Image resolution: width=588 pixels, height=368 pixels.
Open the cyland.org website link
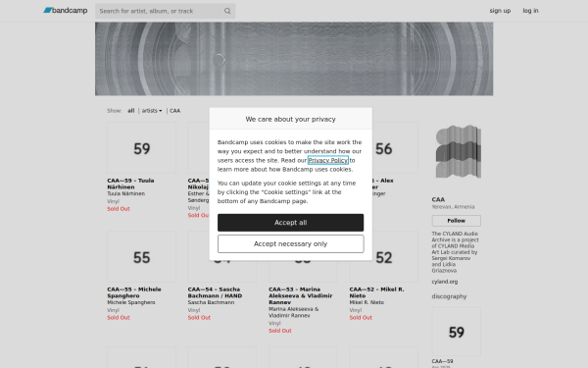[x=444, y=282]
